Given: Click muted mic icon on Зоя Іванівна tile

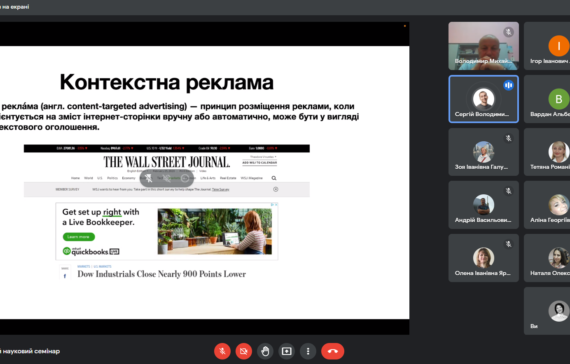Looking at the screenshot, I should coord(508,138).
